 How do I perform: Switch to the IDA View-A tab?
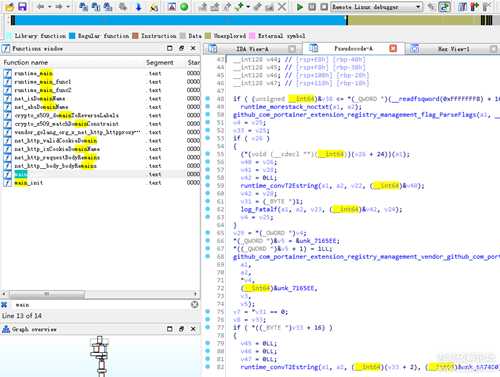pyautogui.click(x=252, y=49)
